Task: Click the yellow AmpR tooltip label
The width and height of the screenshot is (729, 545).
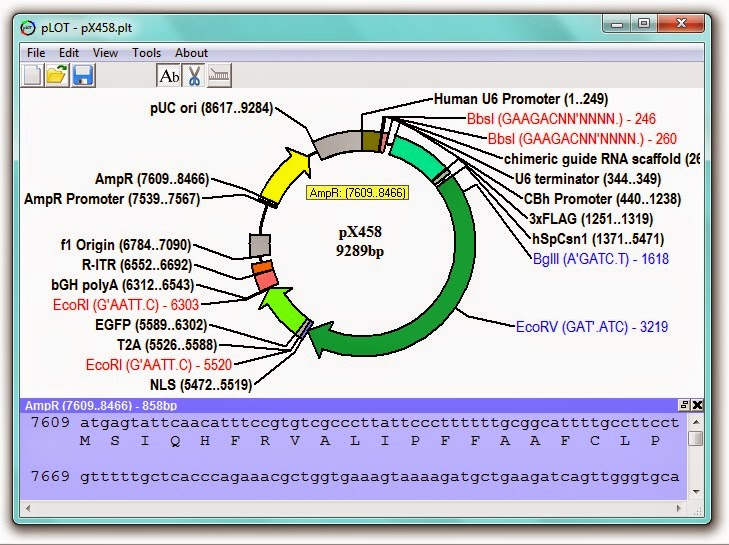Action: pos(358,193)
